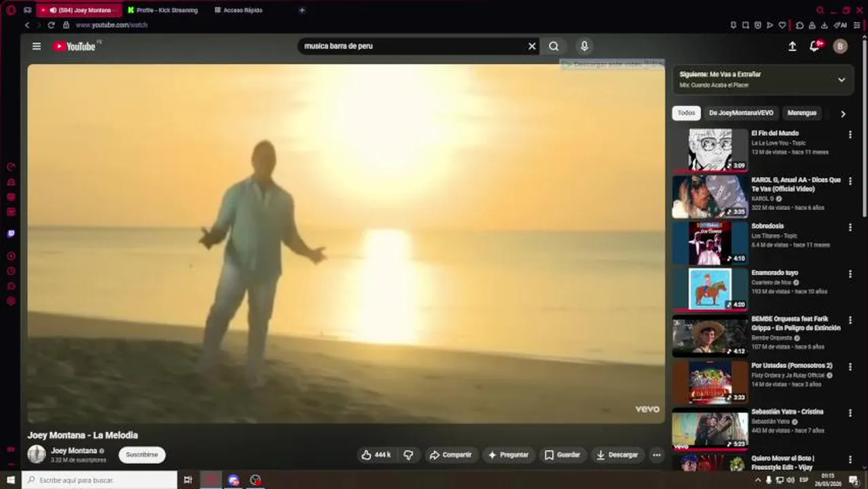Open Twitch in the Opera sidebar

click(x=11, y=234)
